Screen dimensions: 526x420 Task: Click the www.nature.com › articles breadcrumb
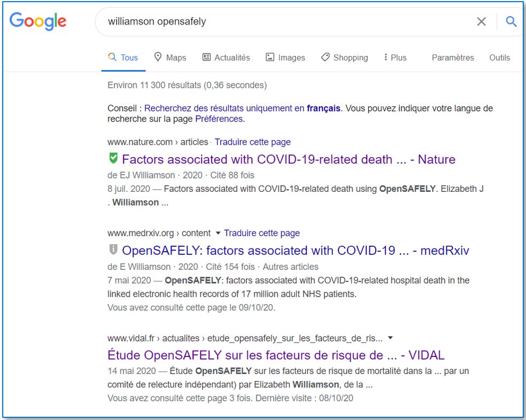[x=158, y=142]
